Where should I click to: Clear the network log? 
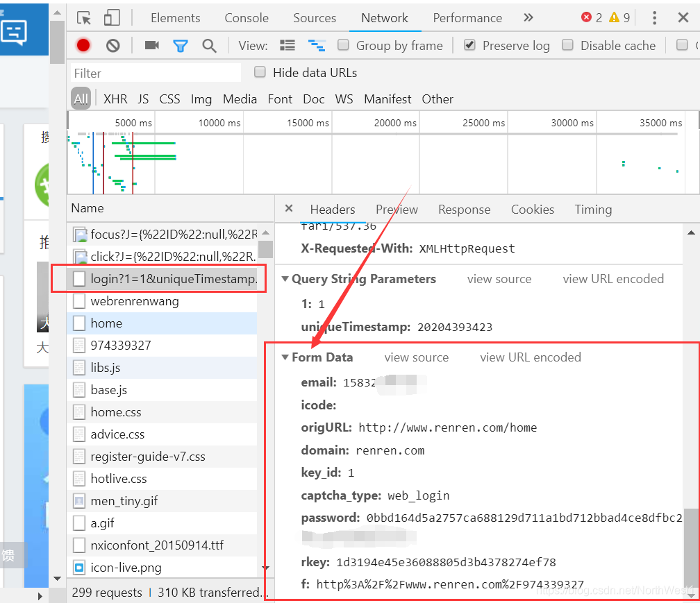tap(113, 46)
